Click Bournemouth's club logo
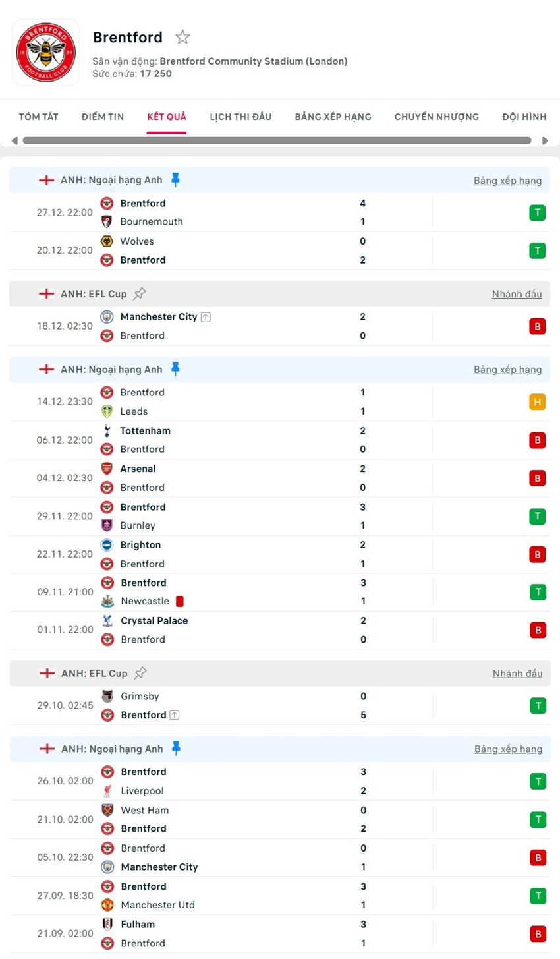Viewport: 560px width, 959px height. point(107,221)
